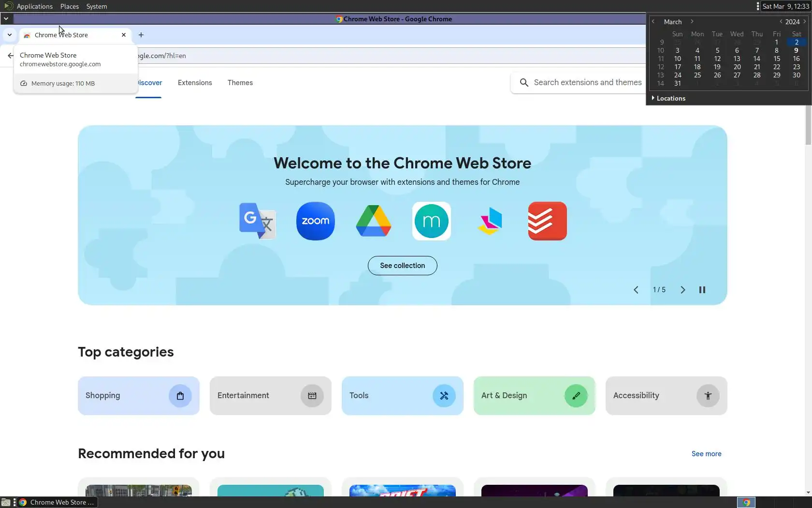Go to next month in calendar
The height and width of the screenshot is (508, 812).
click(692, 22)
